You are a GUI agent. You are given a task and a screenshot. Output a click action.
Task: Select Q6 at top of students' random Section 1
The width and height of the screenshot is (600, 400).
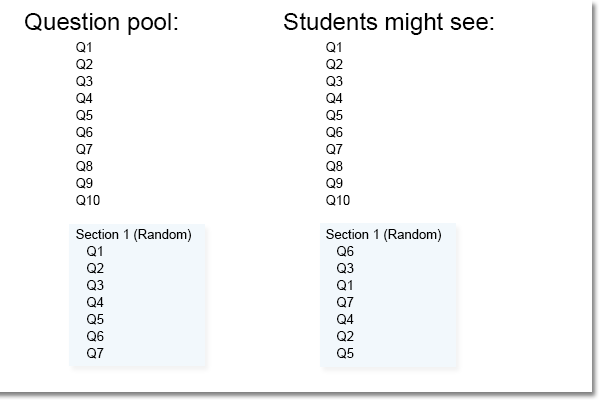pos(345,252)
